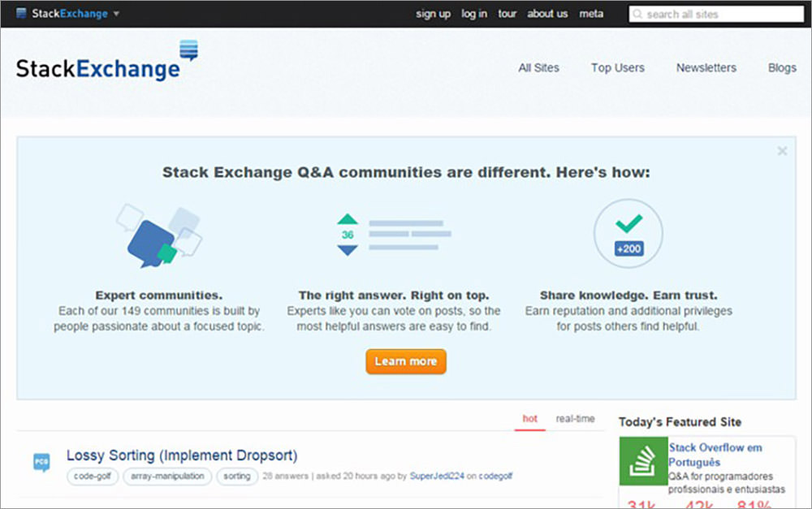Click the green upvote arrow icon
This screenshot has width=812, height=509.
pyautogui.click(x=348, y=219)
